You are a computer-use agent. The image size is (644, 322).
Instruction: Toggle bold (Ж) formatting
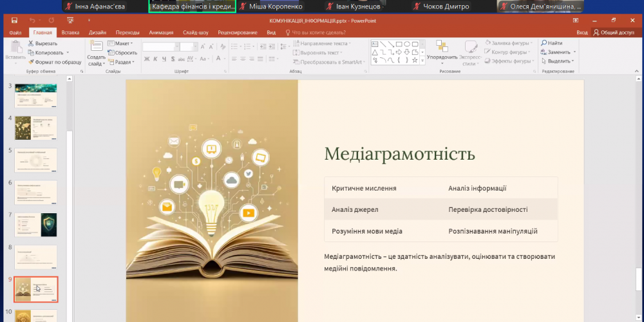tap(146, 59)
